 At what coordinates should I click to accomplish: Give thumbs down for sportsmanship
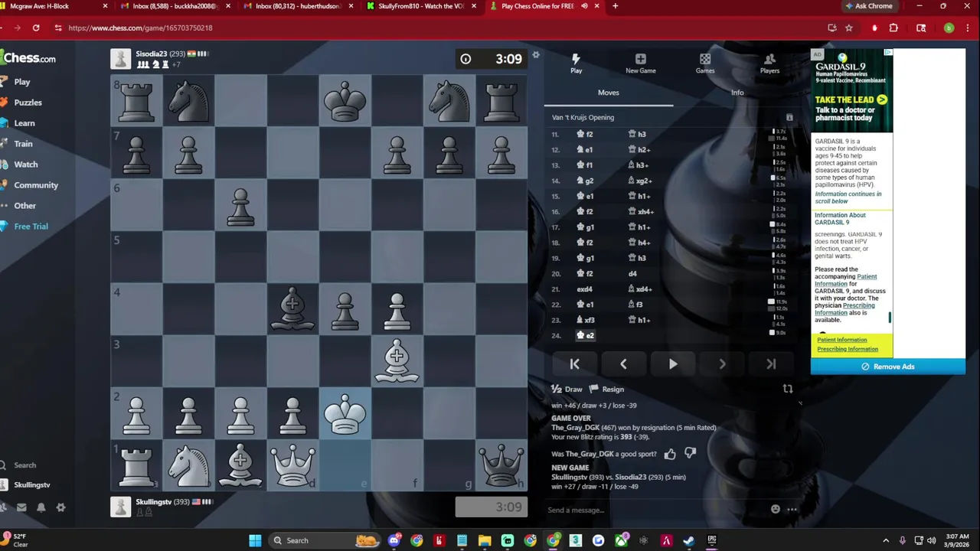[x=690, y=454]
